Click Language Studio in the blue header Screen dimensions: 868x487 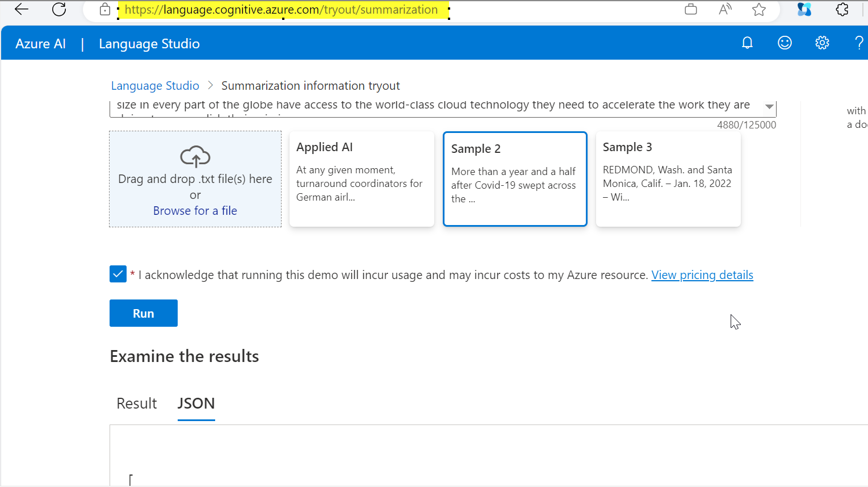[x=149, y=44]
